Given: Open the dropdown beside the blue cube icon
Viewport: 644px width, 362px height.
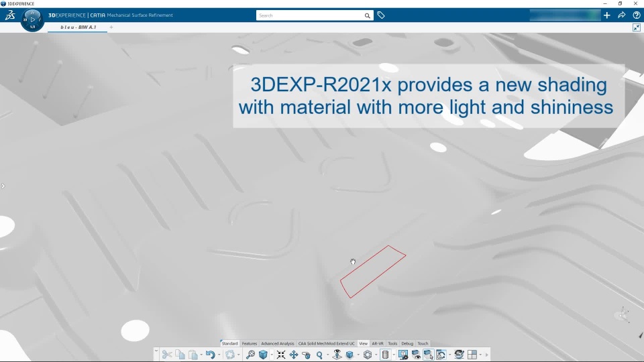Looking at the screenshot, I should tap(272, 355).
